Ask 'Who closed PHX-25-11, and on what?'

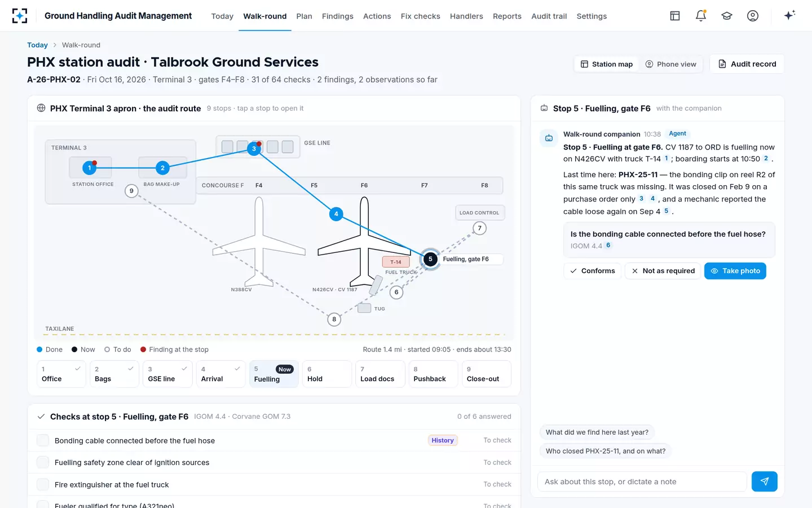tap(606, 451)
